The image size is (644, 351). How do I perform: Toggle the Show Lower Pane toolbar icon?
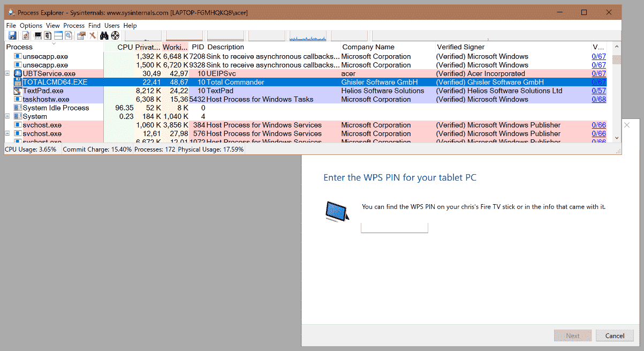58,35
